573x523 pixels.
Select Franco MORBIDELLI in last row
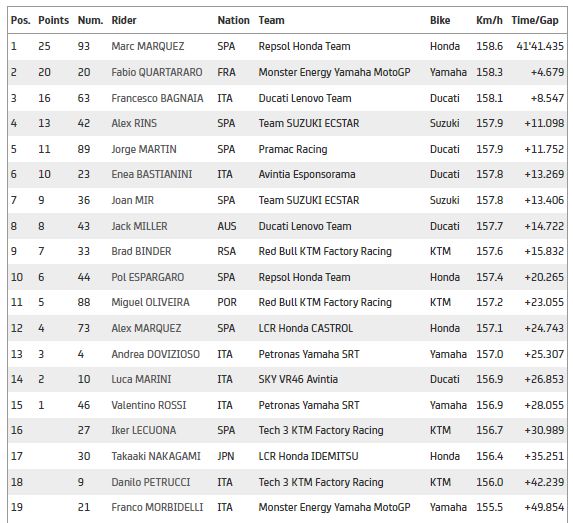point(157,507)
